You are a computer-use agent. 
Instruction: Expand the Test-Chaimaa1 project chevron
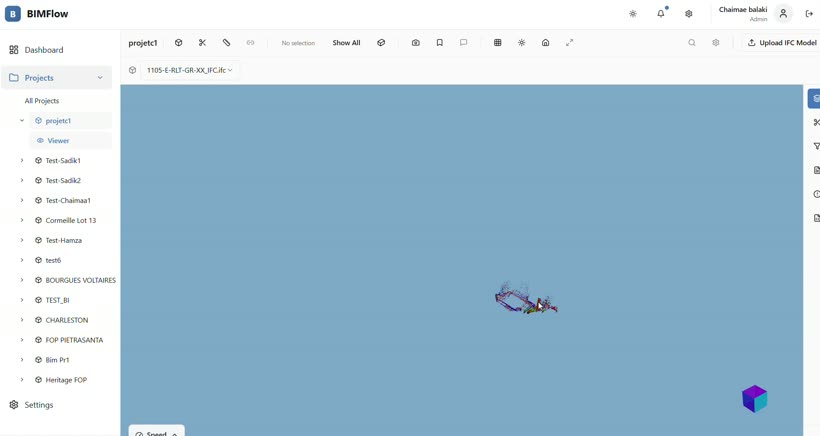(22, 200)
